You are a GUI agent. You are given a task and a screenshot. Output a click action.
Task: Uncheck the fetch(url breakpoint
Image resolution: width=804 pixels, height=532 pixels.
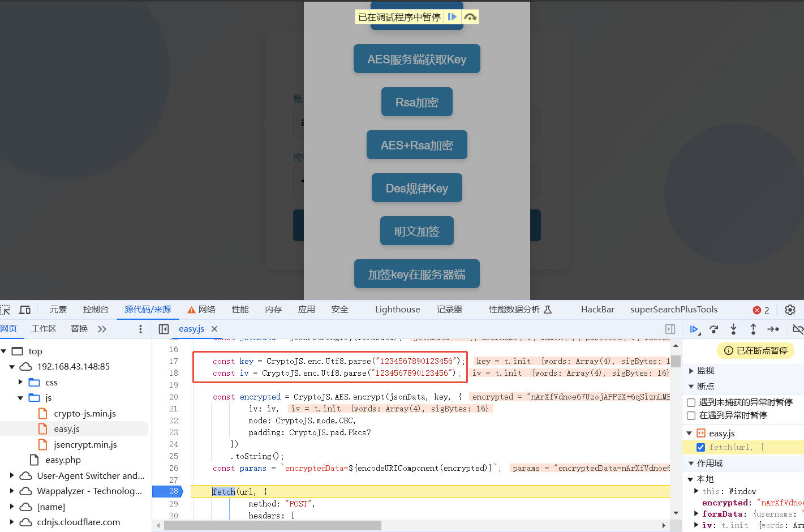[700, 447]
